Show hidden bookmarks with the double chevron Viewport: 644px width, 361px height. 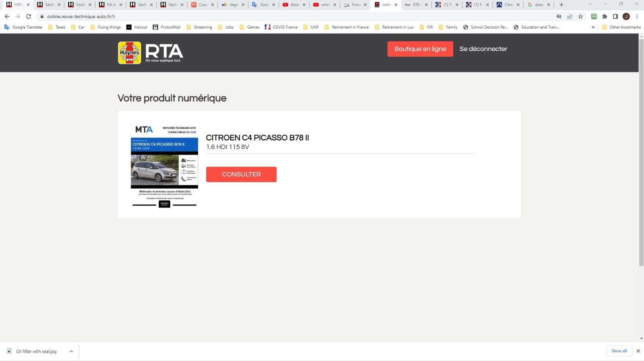tap(593, 27)
